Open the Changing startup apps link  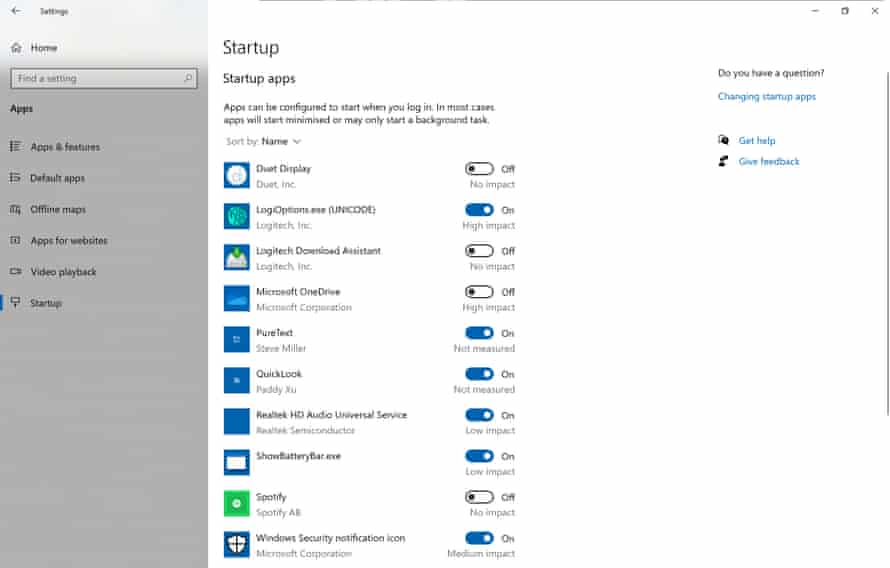point(766,96)
